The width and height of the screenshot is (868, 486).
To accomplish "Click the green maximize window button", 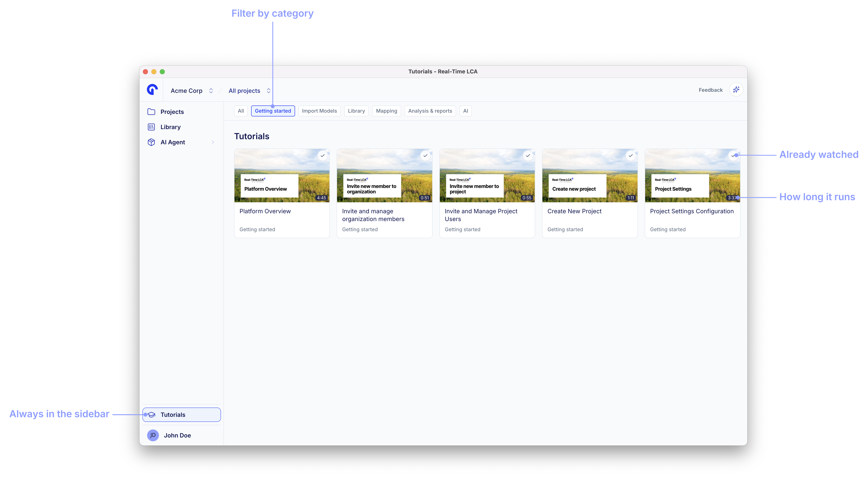I will [x=162, y=72].
